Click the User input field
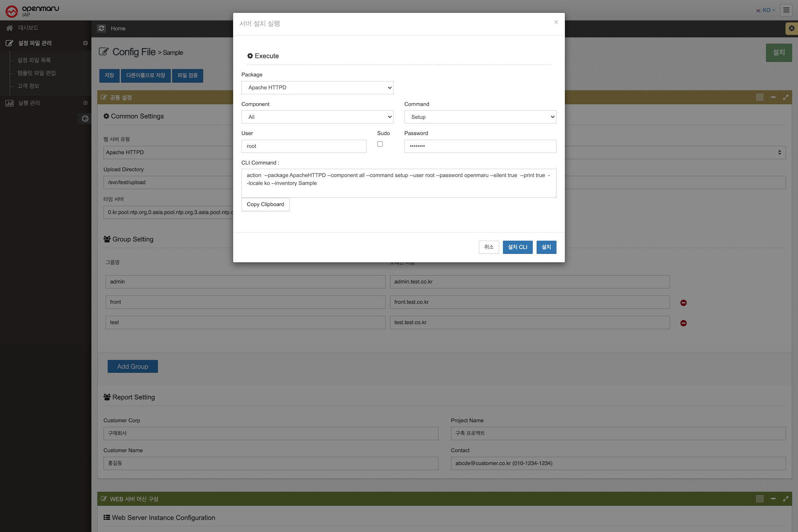The width and height of the screenshot is (798, 532). 304,146
